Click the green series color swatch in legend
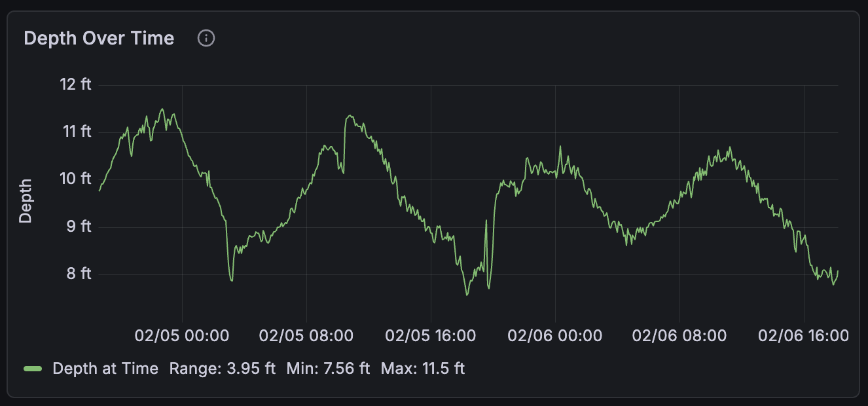The image size is (868, 406). coord(33,369)
